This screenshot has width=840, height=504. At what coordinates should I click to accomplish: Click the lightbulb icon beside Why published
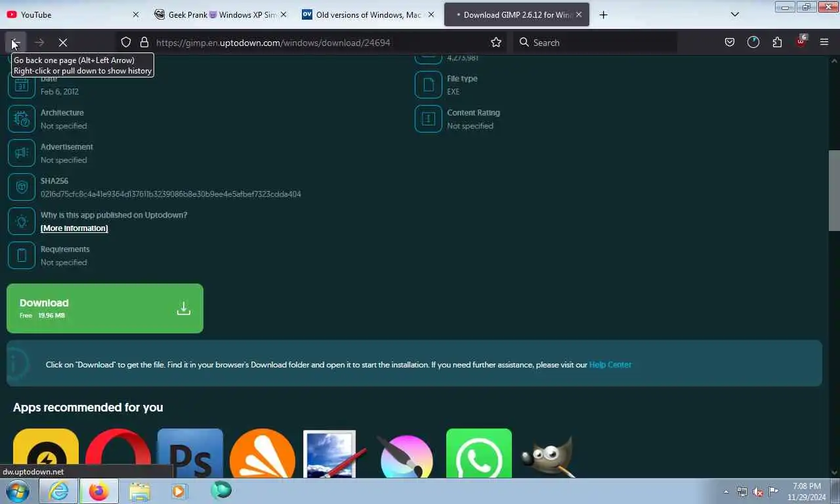pos(22,221)
